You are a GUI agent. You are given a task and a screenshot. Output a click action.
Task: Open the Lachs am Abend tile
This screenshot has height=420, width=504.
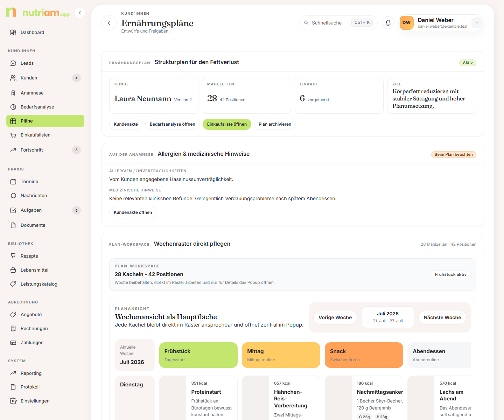click(439, 398)
